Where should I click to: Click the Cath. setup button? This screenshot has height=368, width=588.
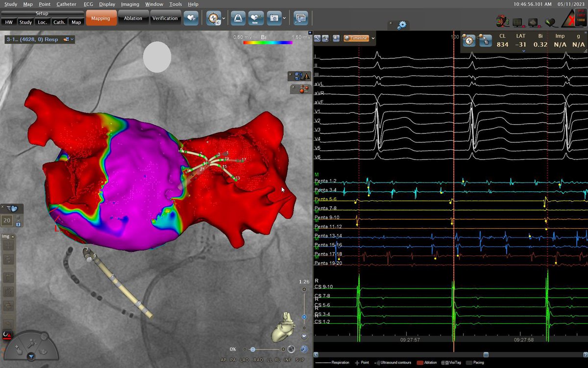59,22
